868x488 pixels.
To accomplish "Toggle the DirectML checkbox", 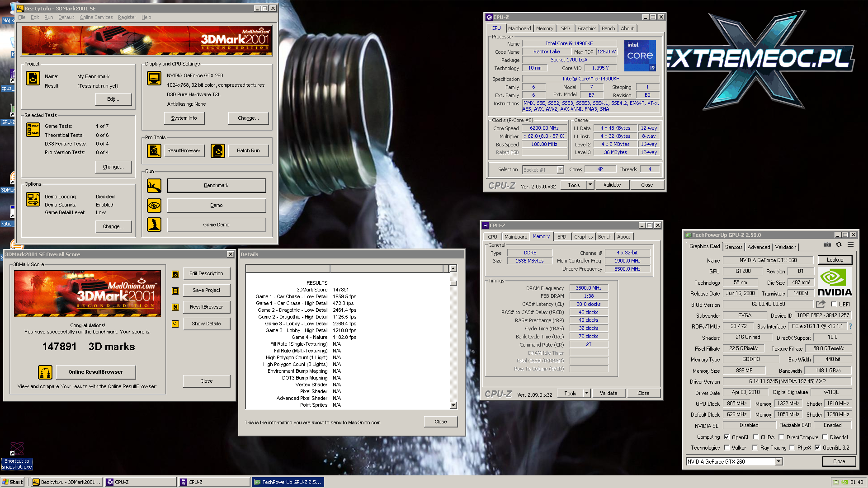I will (825, 437).
